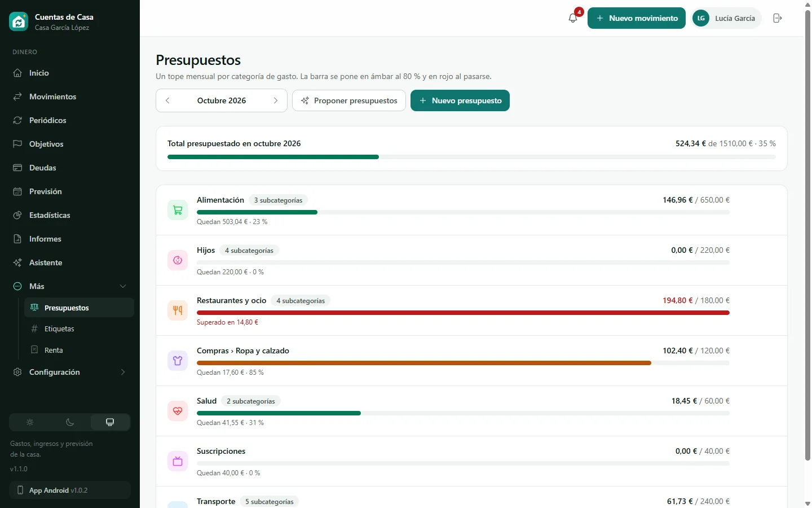Go to Deudas page
The image size is (812, 508).
point(70,168)
